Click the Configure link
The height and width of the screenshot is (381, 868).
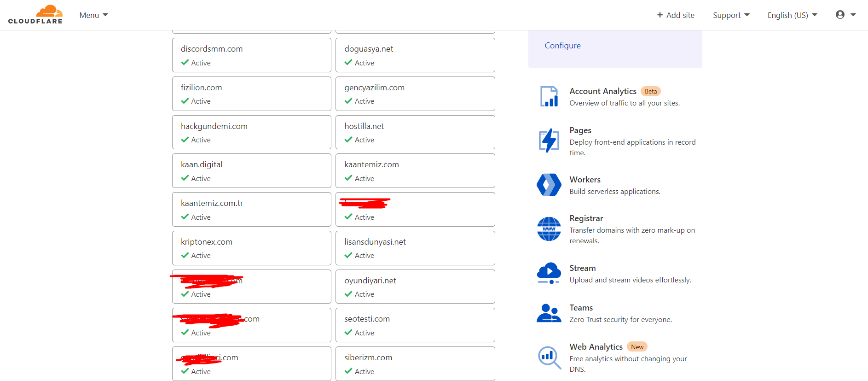click(x=562, y=46)
